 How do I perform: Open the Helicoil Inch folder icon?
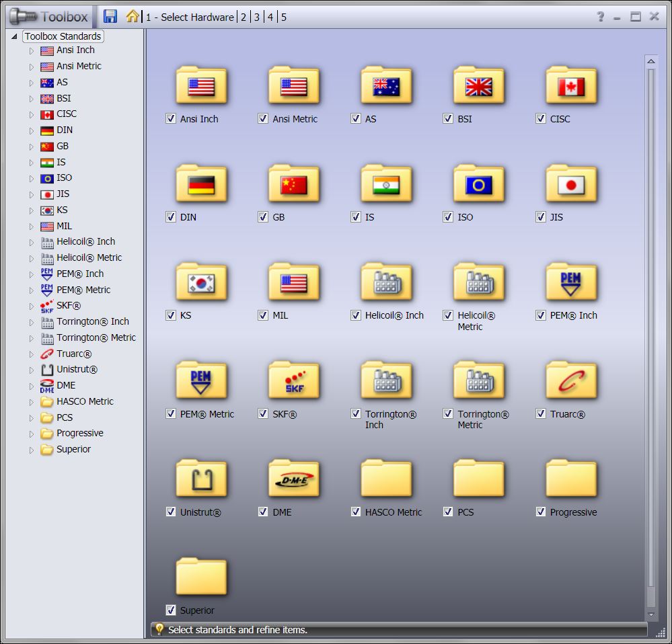coord(386,282)
